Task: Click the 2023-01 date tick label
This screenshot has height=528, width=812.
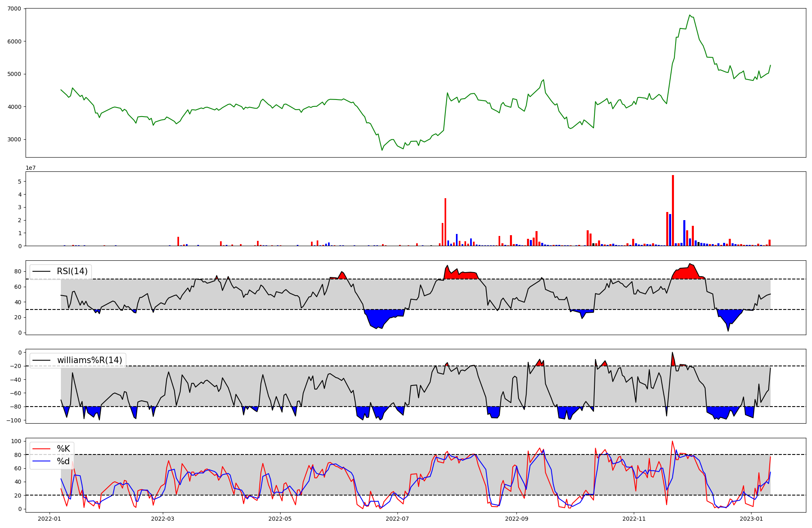Action: coord(752,519)
